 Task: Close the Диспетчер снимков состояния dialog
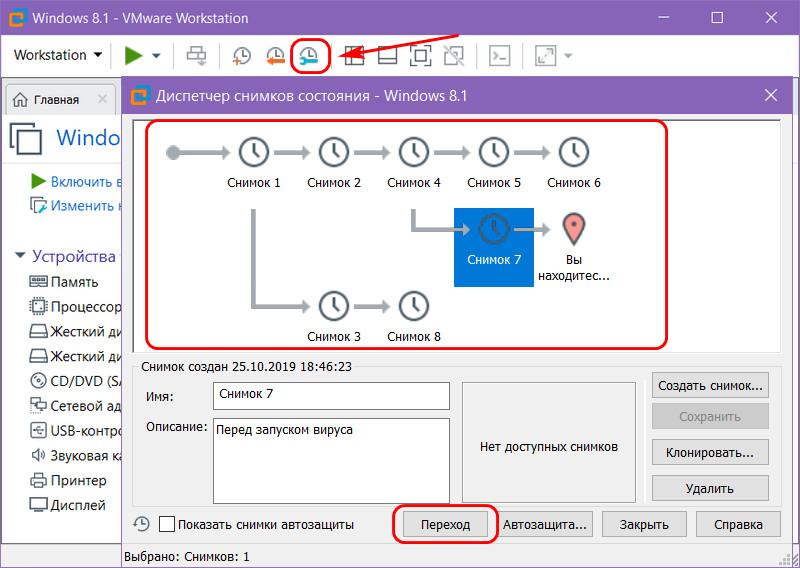771,95
